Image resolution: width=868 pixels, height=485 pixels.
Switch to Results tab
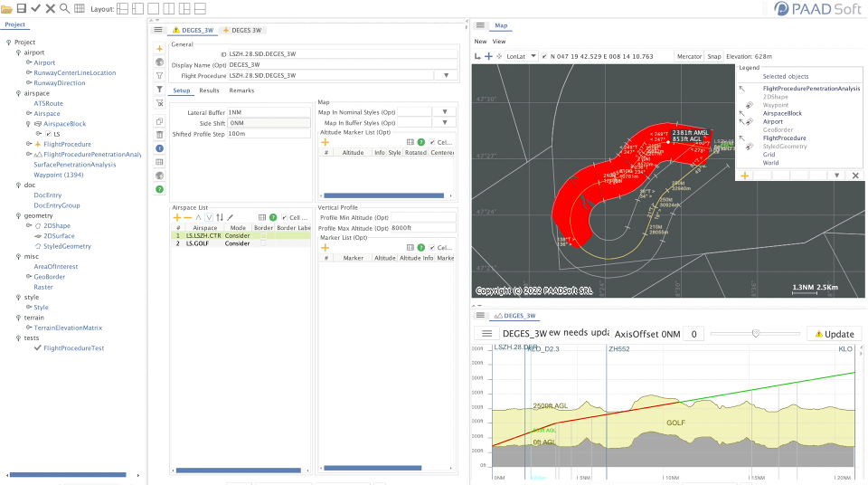coord(209,90)
